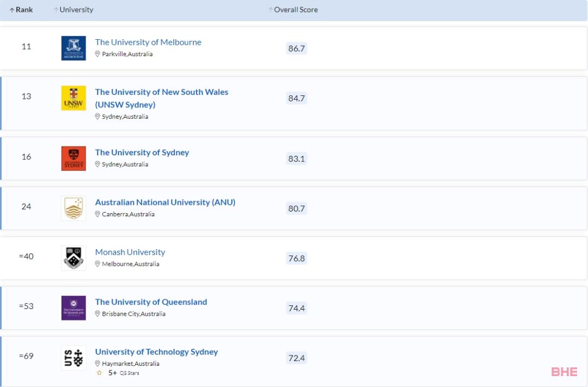This screenshot has width=588, height=387.
Task: Open The University of Sydney link
Action: tap(142, 153)
